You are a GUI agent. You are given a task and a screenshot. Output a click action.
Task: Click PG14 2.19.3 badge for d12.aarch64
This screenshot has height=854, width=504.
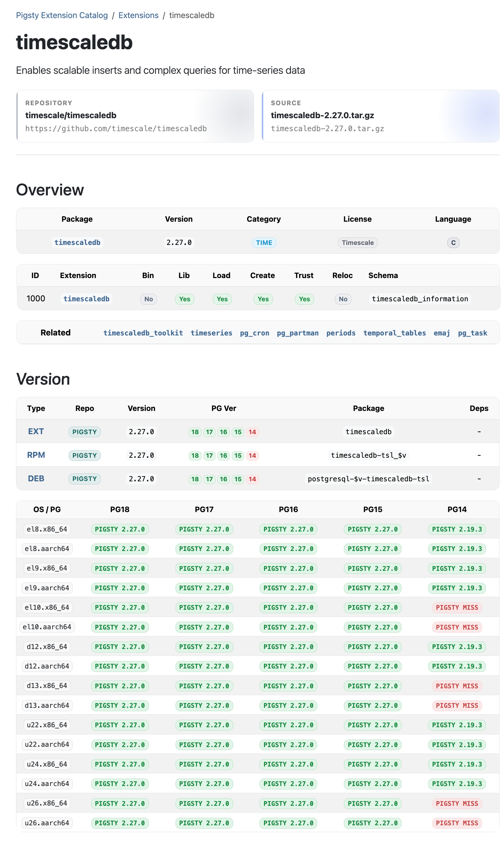pos(457,666)
